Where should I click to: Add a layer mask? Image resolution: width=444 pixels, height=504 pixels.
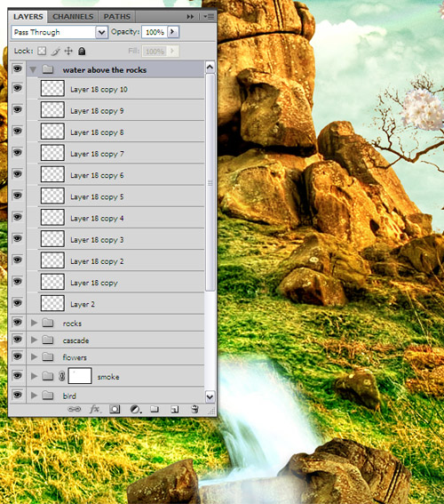pos(115,409)
